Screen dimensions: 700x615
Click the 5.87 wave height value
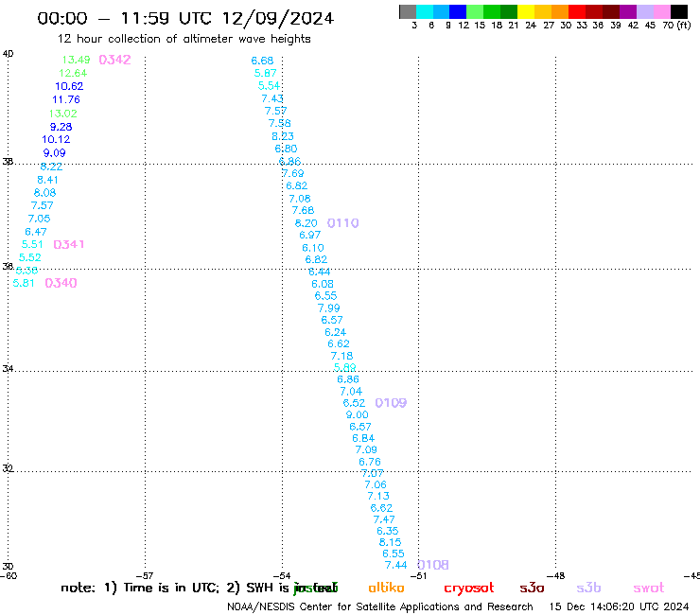pos(266,73)
